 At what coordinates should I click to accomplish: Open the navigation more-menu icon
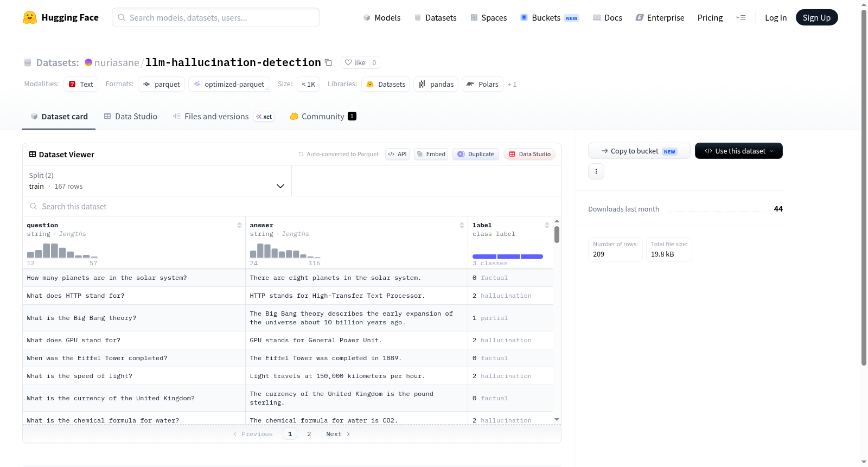741,17
